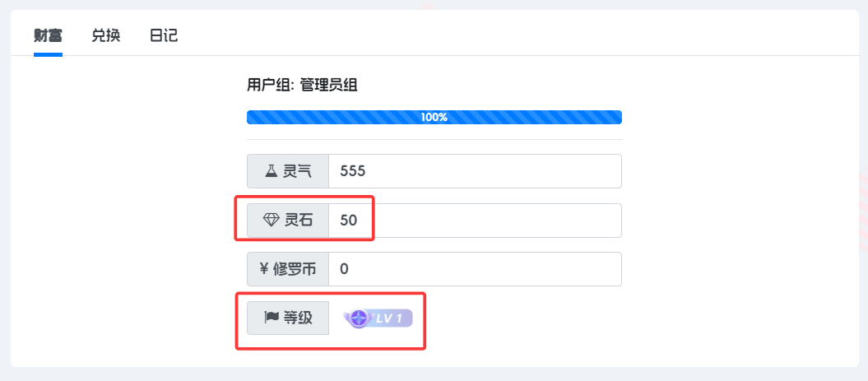
Task: Click the 100% text on the progress bar
Action: pos(434,118)
